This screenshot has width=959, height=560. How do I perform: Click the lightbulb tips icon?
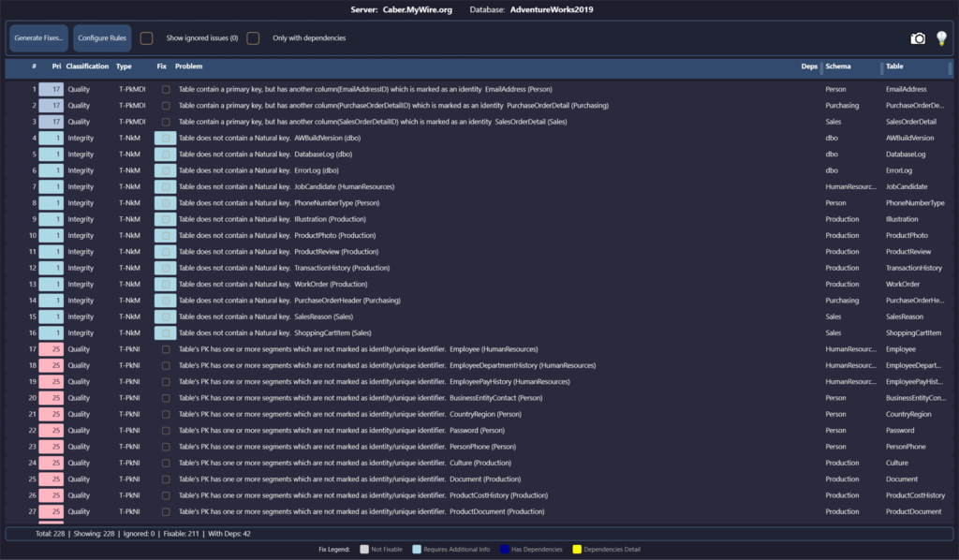pos(941,37)
